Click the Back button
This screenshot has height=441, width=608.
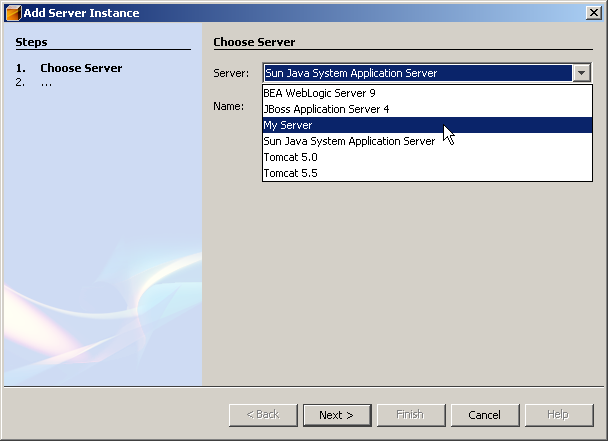(x=263, y=415)
